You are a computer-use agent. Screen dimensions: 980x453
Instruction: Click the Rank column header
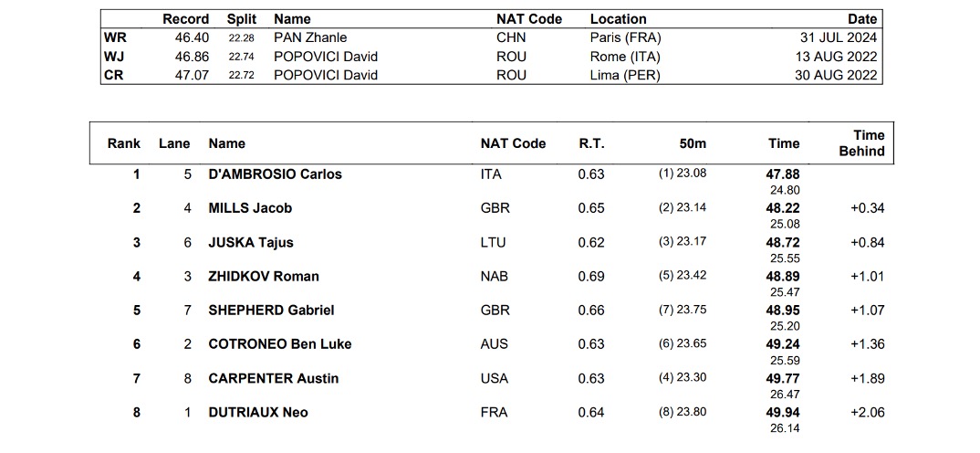[124, 143]
